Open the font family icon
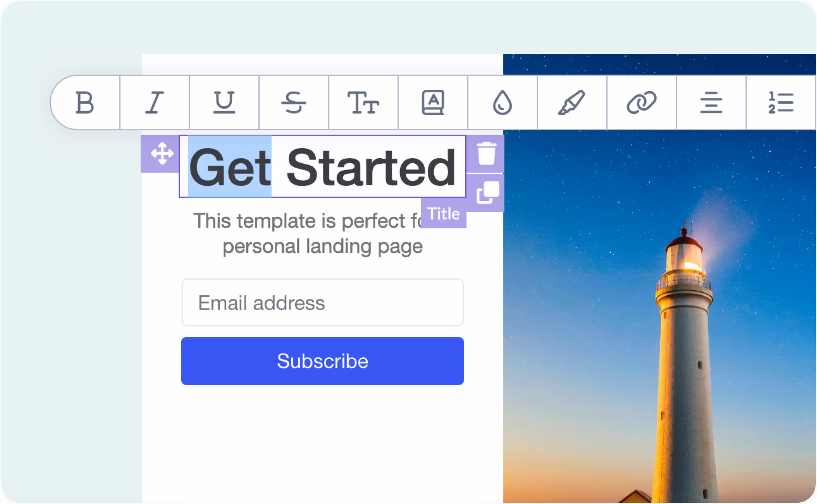817x504 pixels. coord(433,102)
